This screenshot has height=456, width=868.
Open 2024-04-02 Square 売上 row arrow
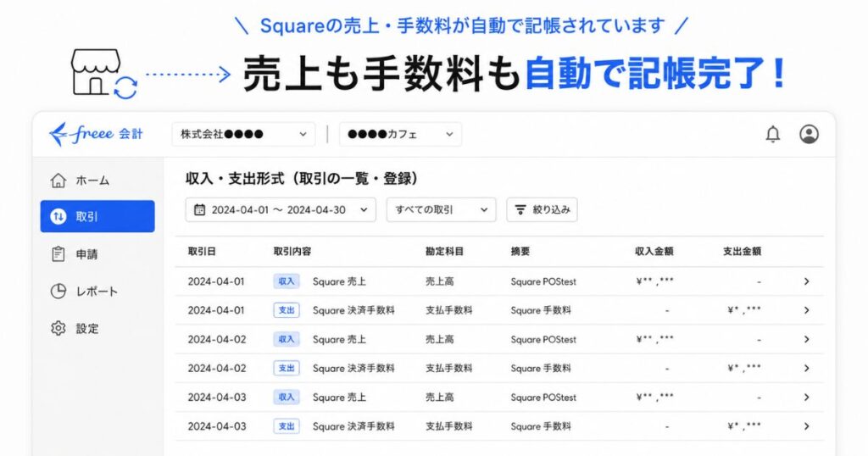click(x=807, y=339)
